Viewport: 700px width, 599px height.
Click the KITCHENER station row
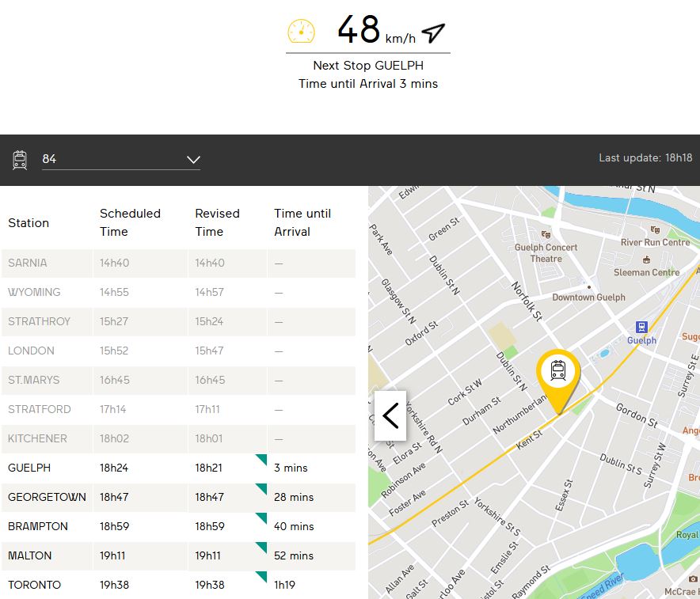click(x=177, y=438)
